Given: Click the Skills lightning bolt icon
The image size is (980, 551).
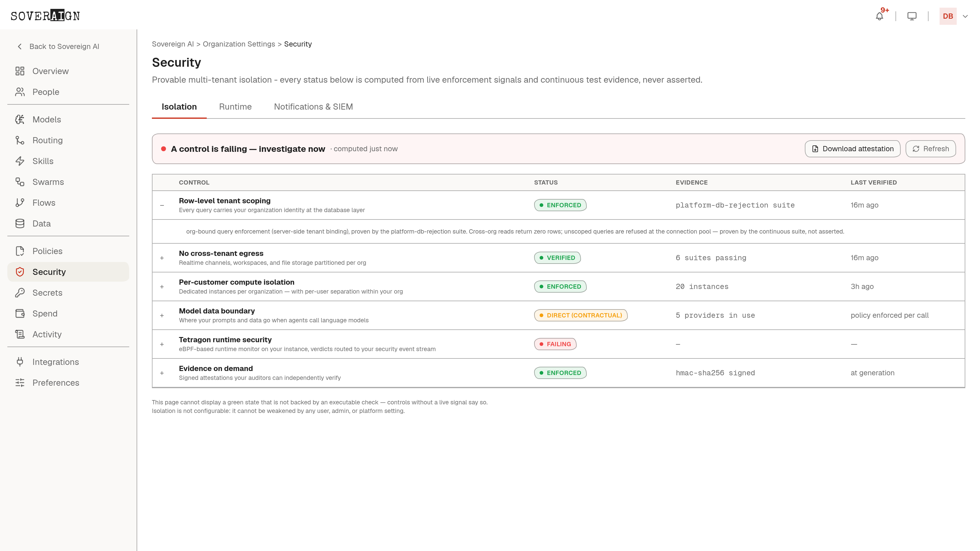Looking at the screenshot, I should click(x=20, y=161).
